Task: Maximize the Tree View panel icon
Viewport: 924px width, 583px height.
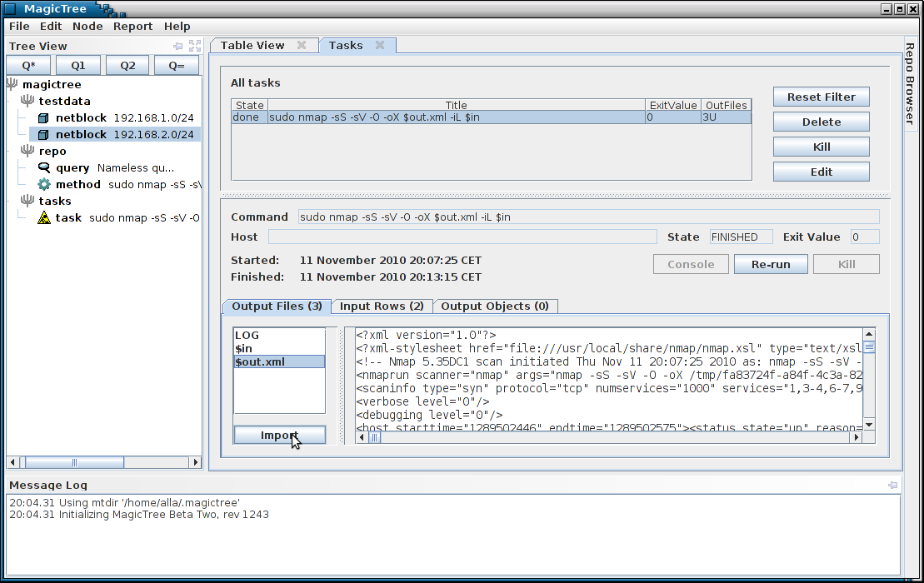Action: (x=195, y=46)
